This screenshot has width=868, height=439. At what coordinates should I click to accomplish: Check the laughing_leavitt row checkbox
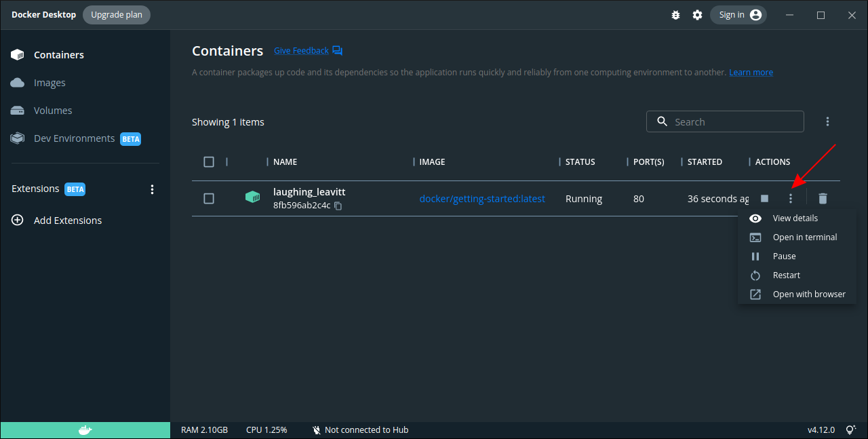tap(209, 198)
